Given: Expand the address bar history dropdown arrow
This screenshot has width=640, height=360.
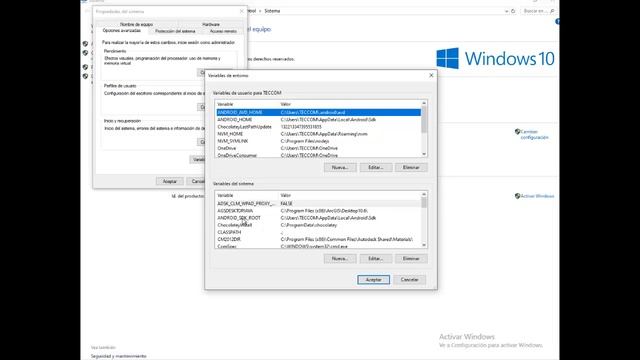Looking at the screenshot, I should [506, 11].
